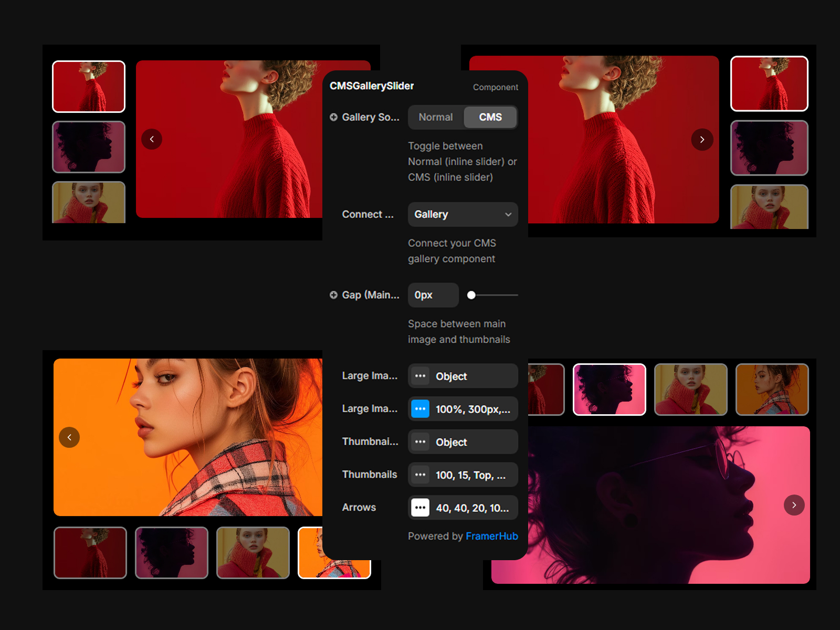This screenshot has height=630, width=840.
Task: Expand the Thumbnails 100, 15, Top settings
Action: [x=471, y=475]
